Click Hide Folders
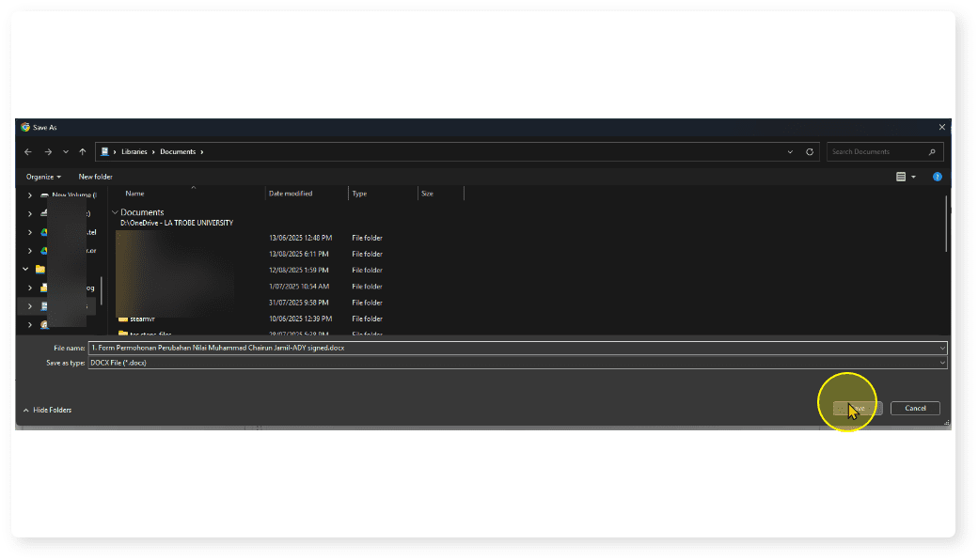 (47, 411)
